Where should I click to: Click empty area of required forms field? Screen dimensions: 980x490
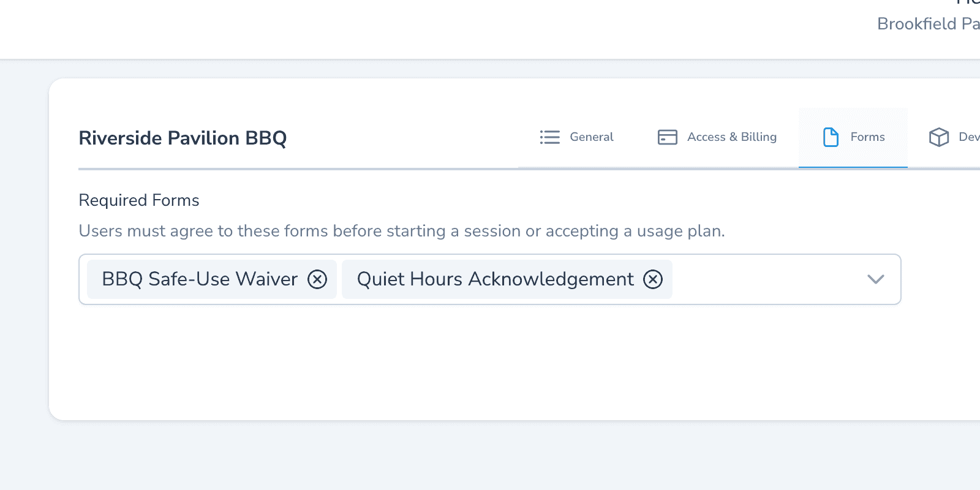click(x=766, y=279)
